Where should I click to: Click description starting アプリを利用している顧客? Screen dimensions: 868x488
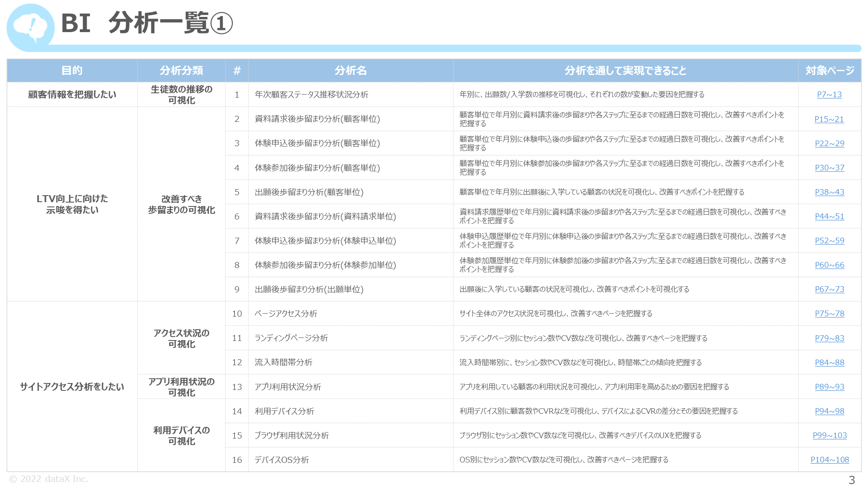pyautogui.click(x=594, y=386)
